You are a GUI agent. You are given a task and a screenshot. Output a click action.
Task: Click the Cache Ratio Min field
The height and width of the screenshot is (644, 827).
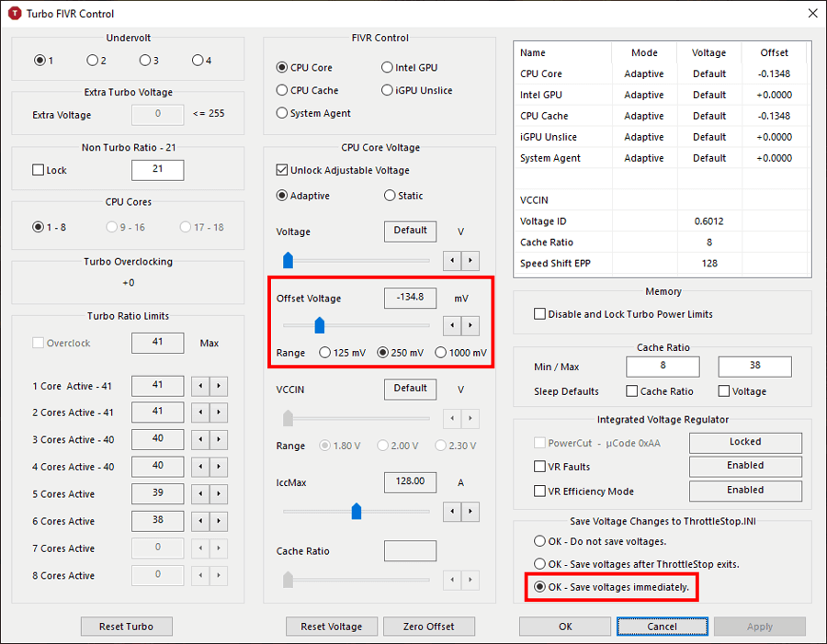click(663, 367)
